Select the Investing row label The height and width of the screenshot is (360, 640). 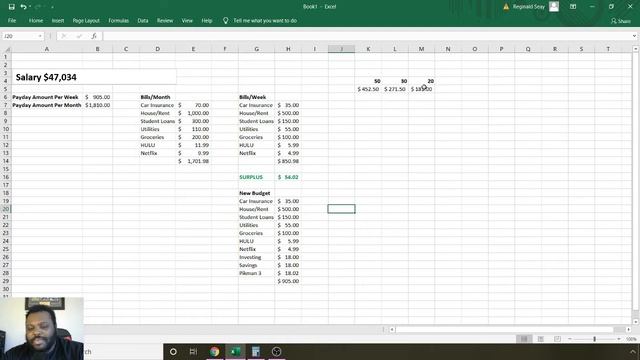pyautogui.click(x=256, y=257)
